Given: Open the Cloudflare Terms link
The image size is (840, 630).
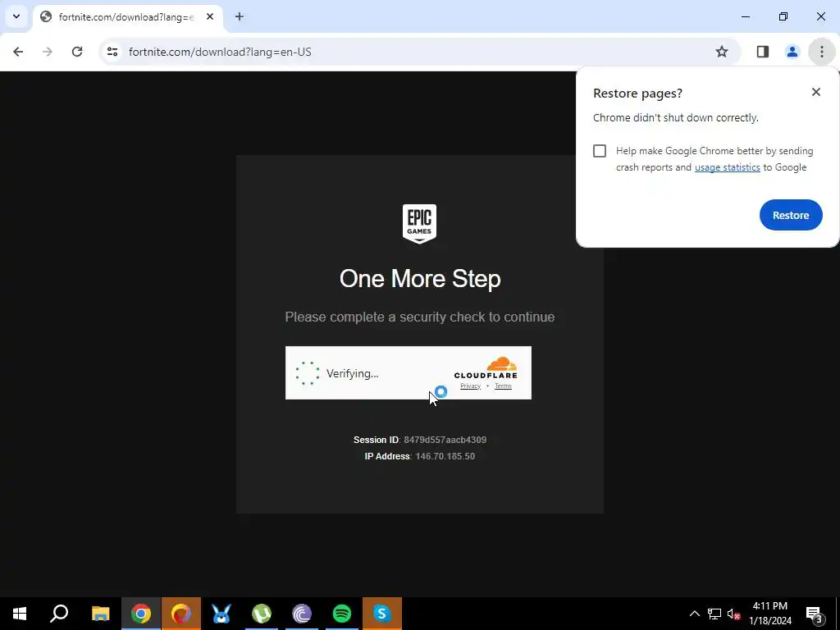Looking at the screenshot, I should (503, 386).
